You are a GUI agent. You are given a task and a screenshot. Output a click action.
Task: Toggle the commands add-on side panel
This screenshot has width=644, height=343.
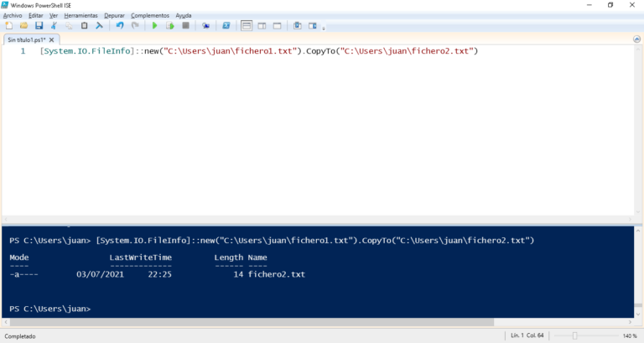[313, 26]
